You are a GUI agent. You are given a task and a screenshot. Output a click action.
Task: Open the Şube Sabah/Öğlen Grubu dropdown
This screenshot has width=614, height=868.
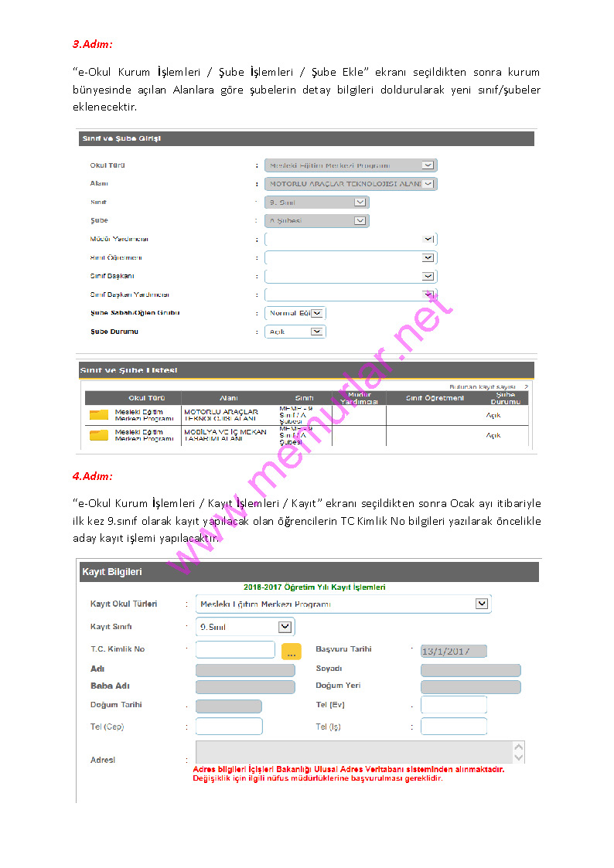click(x=295, y=313)
